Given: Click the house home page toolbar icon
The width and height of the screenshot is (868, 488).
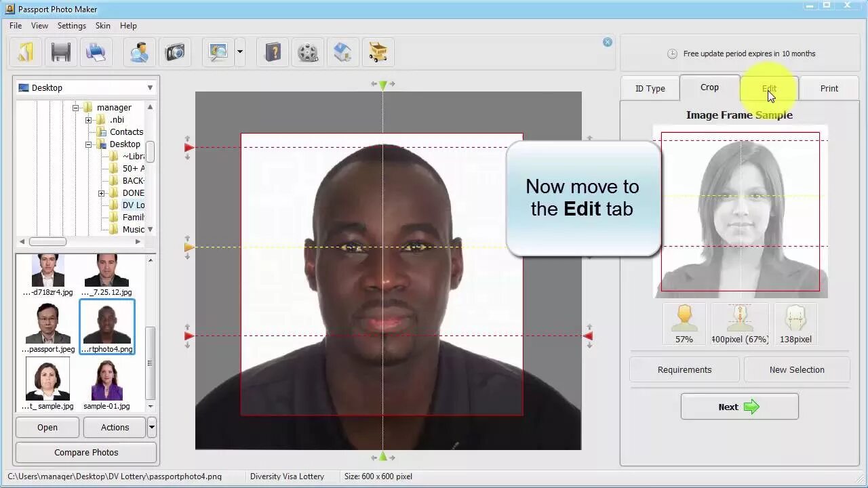Looking at the screenshot, I should (343, 52).
